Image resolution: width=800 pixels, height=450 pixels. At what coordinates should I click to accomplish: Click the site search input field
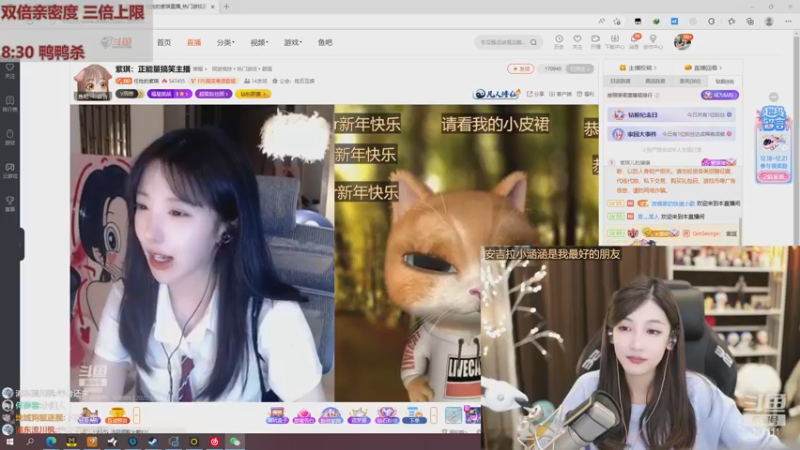point(503,42)
